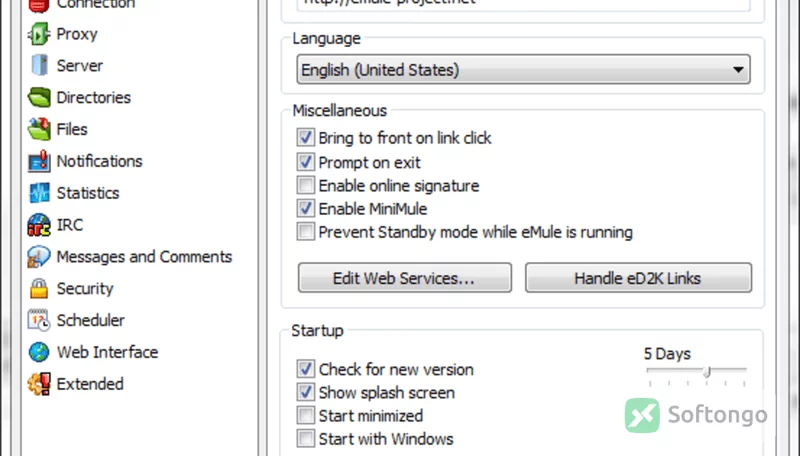Disable the Enable MiniMule checkbox

306,208
